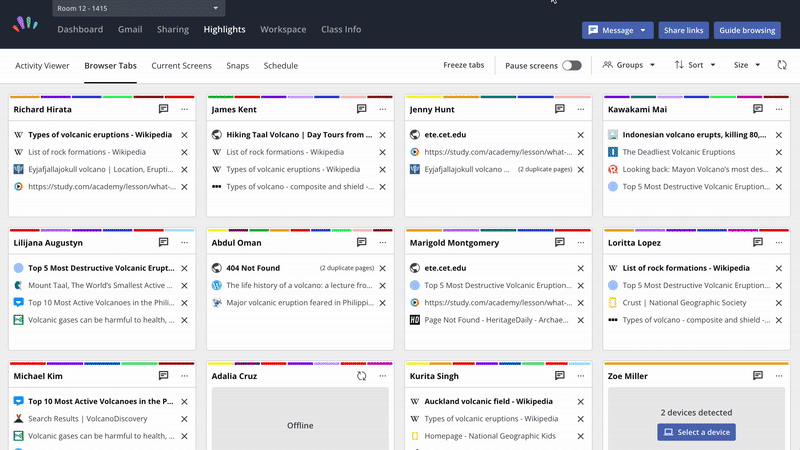800x450 pixels.
Task: Click the Freeze tabs option
Action: click(464, 65)
